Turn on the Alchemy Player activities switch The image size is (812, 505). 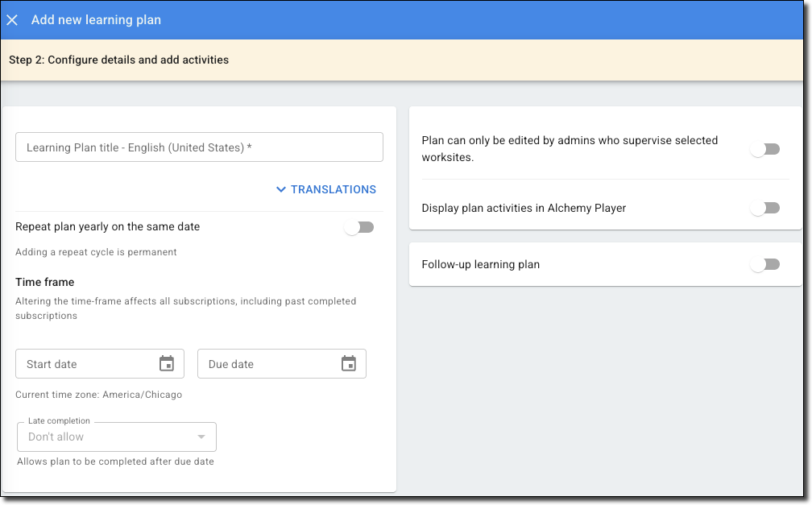(x=764, y=208)
